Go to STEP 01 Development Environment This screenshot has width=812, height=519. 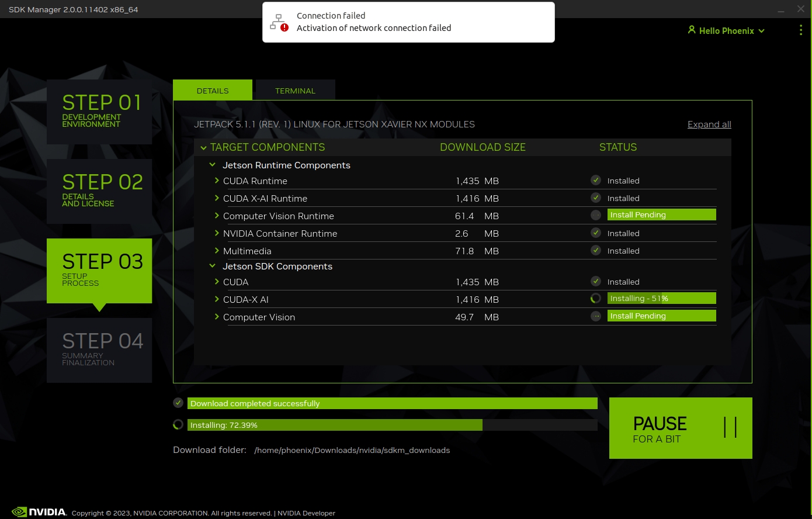99,112
